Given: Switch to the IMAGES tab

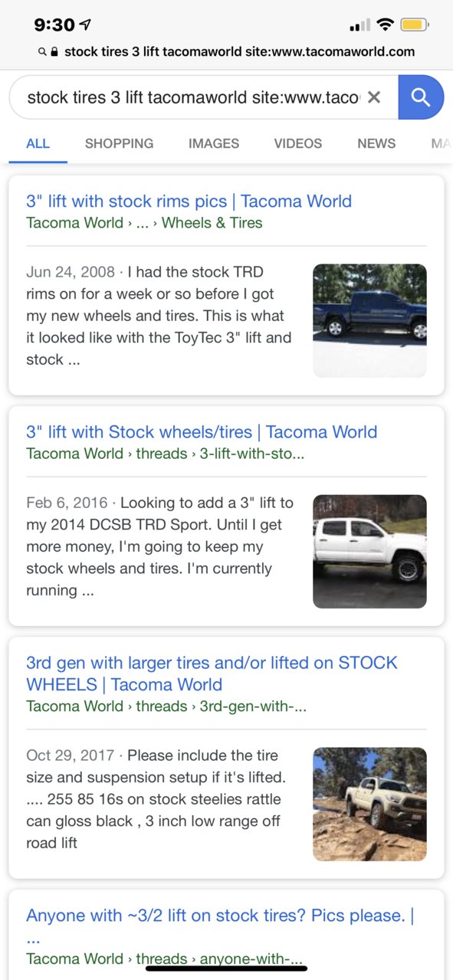Looking at the screenshot, I should [214, 143].
